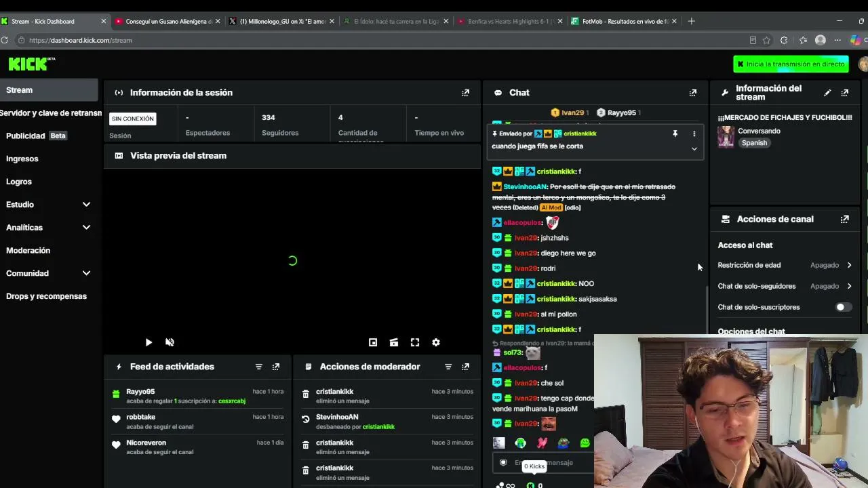Make the stream preview fullscreen

coord(414,342)
